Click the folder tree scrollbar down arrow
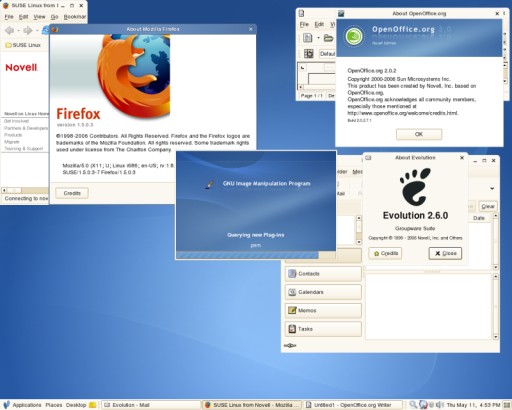This screenshot has width=512, height=410. coord(359,242)
